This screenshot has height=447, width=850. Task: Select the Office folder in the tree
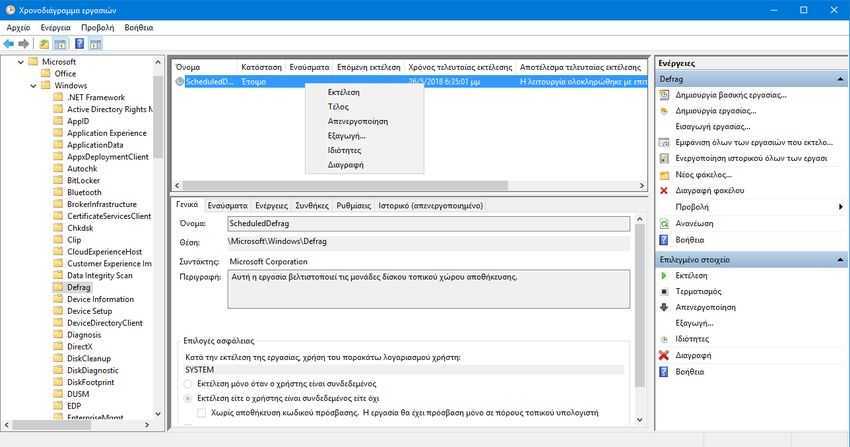[65, 74]
